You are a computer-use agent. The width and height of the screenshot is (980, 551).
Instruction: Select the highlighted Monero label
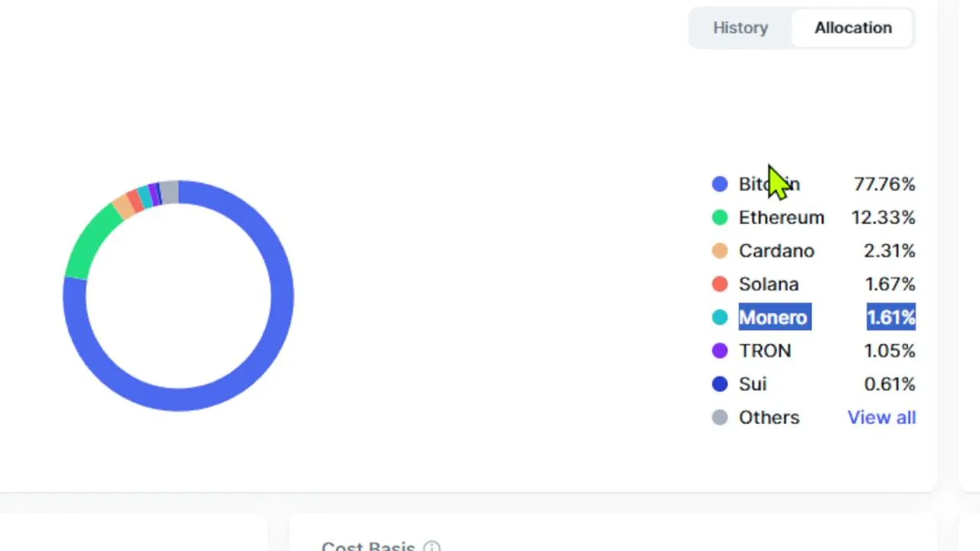click(774, 317)
